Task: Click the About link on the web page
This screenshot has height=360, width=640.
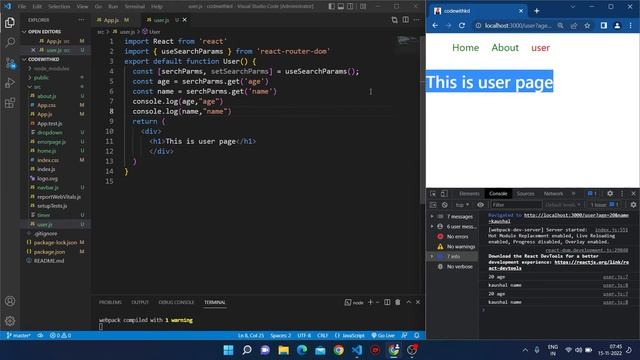Action: [505, 48]
